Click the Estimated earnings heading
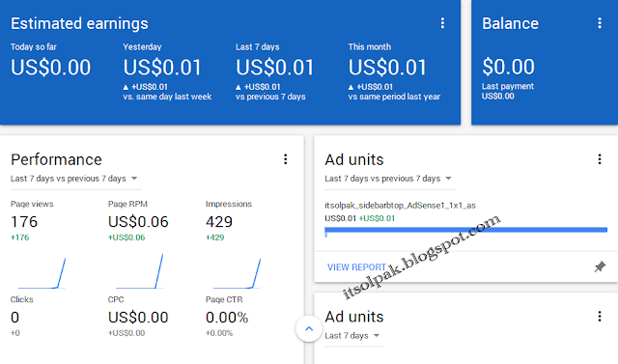This screenshot has width=618, height=364. point(79,23)
